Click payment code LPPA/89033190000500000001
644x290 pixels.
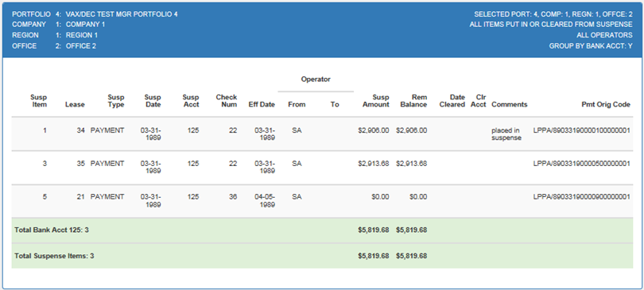click(581, 164)
